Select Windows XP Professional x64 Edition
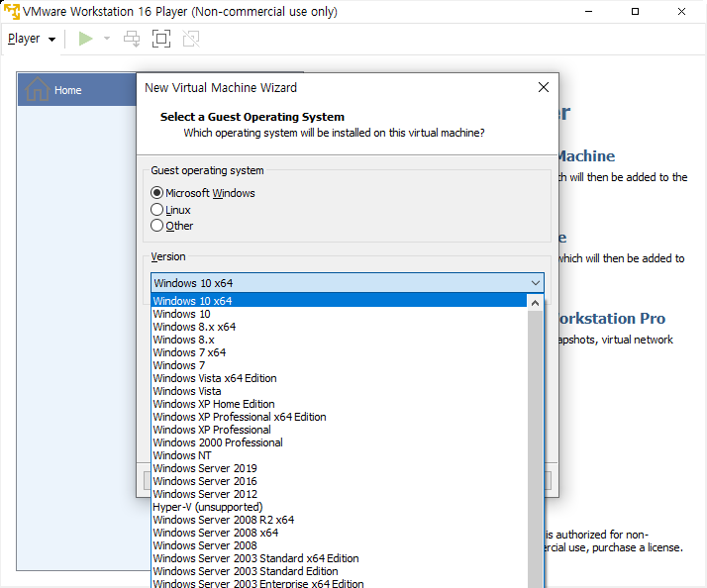The image size is (707, 588). (339, 417)
